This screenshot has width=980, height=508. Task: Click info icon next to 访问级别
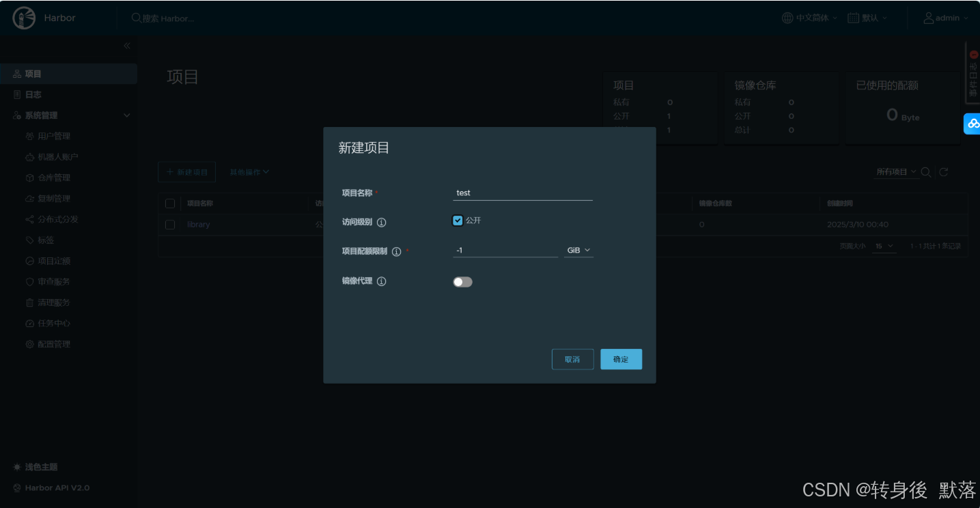382,222
